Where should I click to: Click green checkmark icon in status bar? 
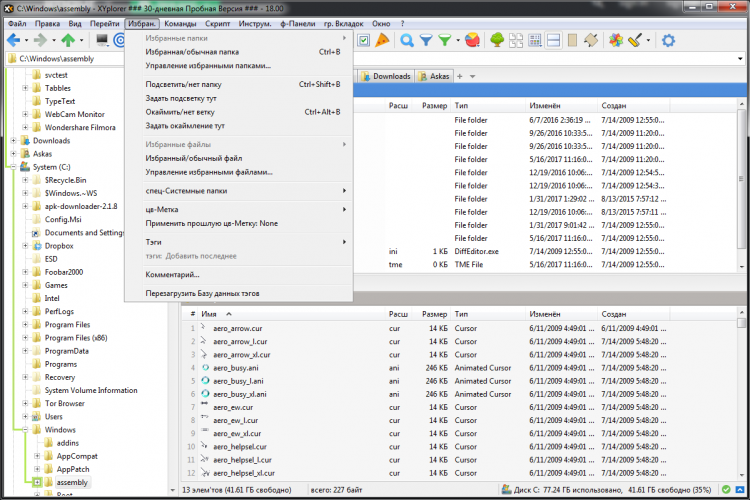click(x=726, y=489)
